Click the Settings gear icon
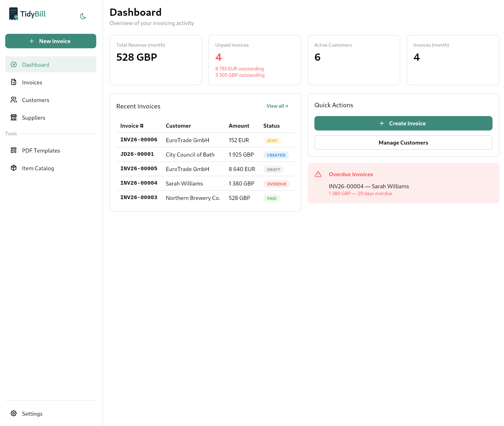504x426 pixels. click(14, 413)
